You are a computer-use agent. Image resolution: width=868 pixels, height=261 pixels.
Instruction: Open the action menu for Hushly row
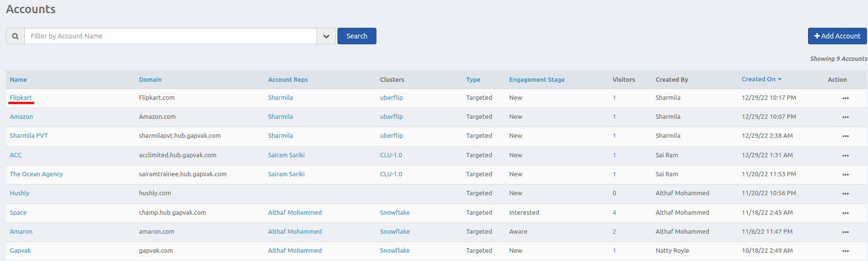[x=845, y=194]
